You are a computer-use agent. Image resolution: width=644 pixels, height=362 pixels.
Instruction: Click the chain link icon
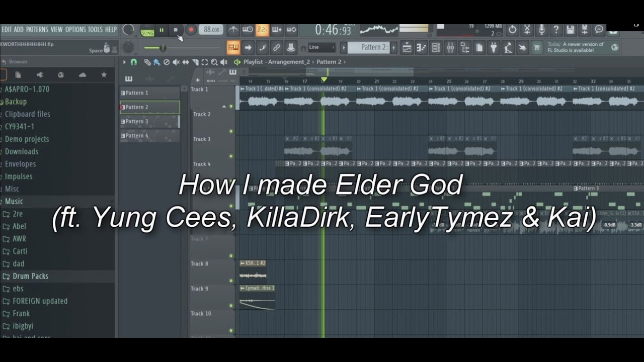(276, 48)
